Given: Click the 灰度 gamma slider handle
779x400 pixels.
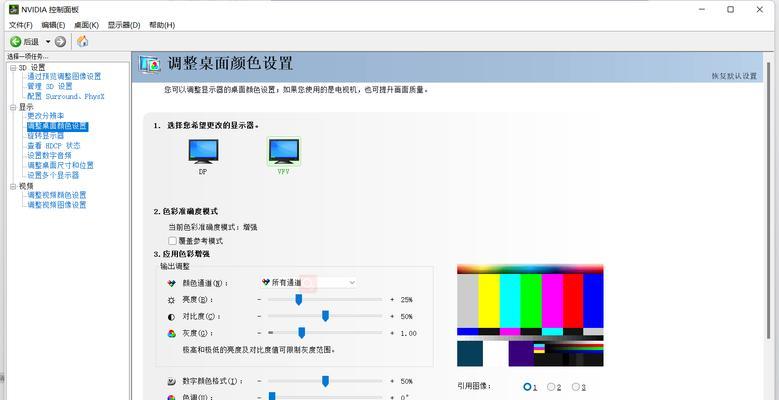Looking at the screenshot, I should [x=301, y=333].
